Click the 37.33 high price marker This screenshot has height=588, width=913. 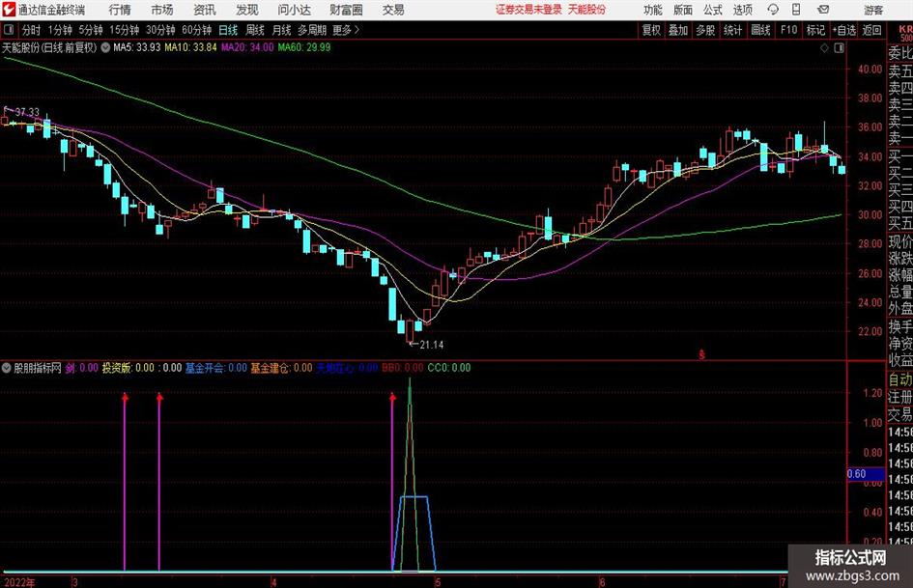pos(27,112)
